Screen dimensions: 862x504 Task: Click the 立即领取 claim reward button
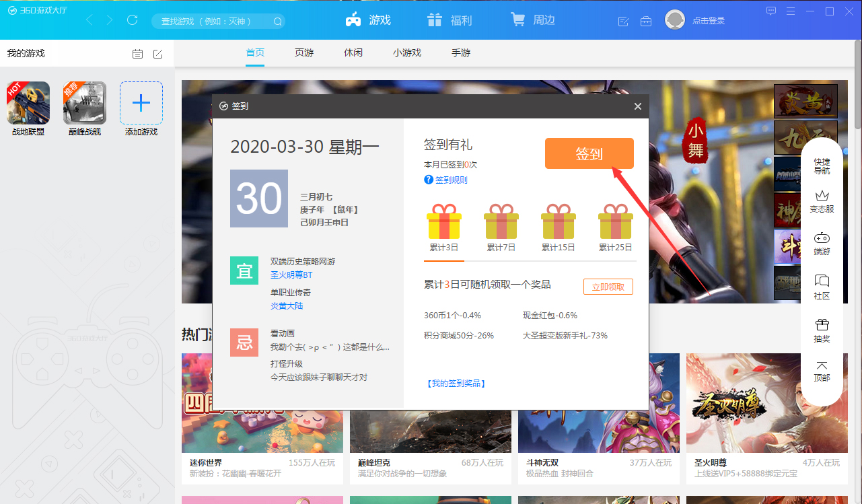click(x=608, y=286)
